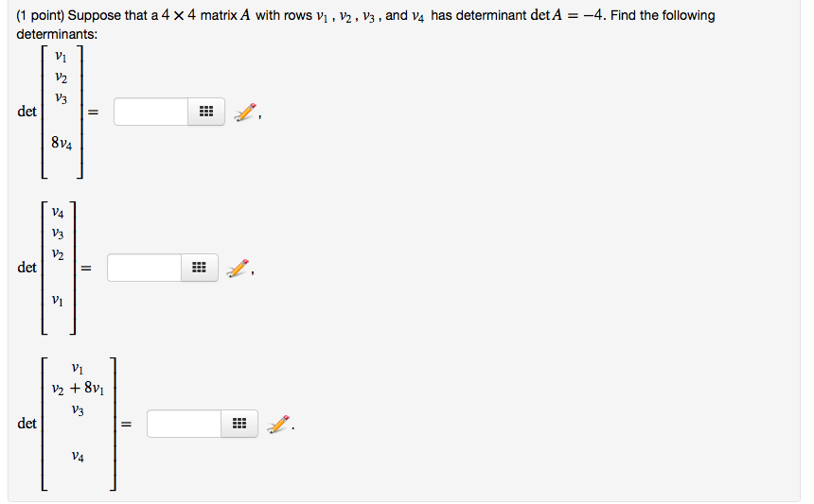Open equation grid for v2 + 8v1 determinant
Screen dimensions: 814x504
pyautogui.click(x=239, y=424)
